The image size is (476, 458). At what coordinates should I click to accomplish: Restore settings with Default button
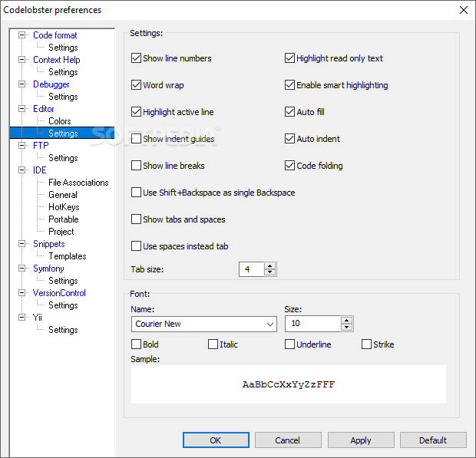[x=433, y=440]
